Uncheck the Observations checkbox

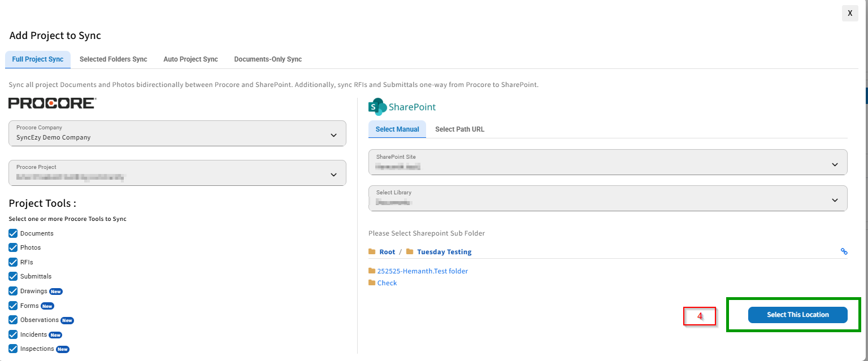tap(13, 320)
